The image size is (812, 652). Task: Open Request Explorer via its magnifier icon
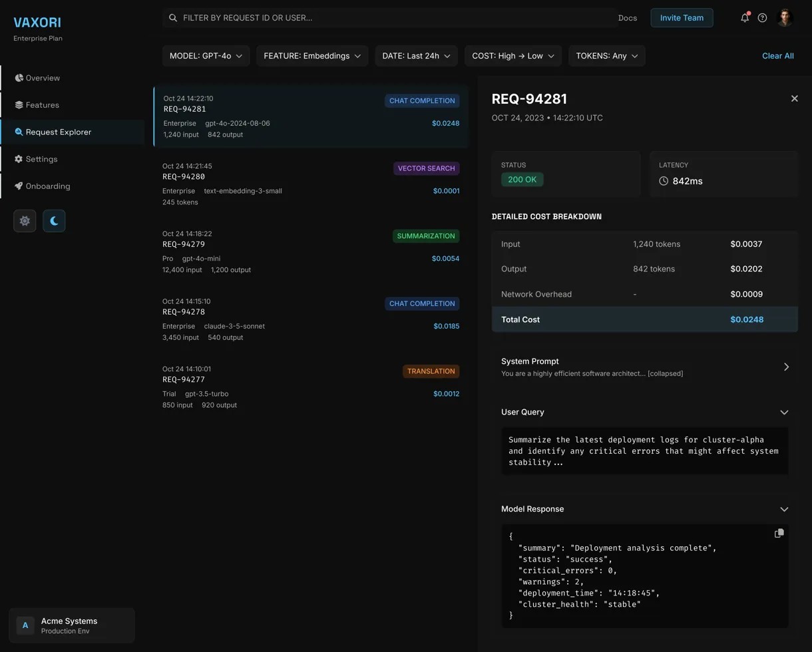(x=19, y=132)
